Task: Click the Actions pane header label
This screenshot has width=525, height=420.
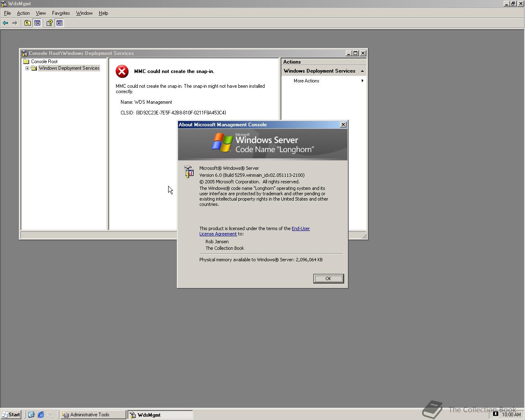Action: pos(292,62)
